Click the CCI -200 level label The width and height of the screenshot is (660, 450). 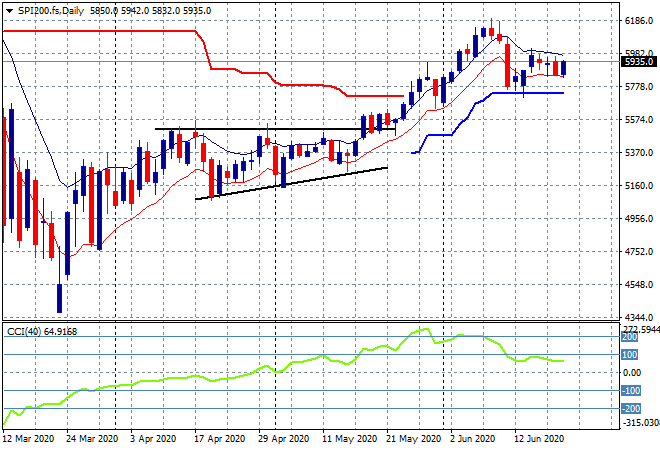pyautogui.click(x=631, y=409)
